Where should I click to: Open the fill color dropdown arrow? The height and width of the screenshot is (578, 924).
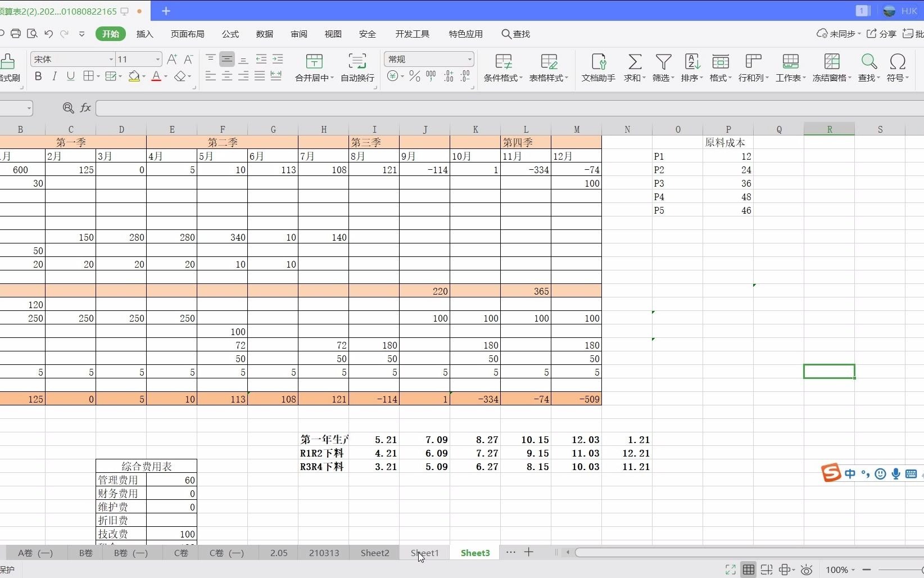pyautogui.click(x=144, y=76)
